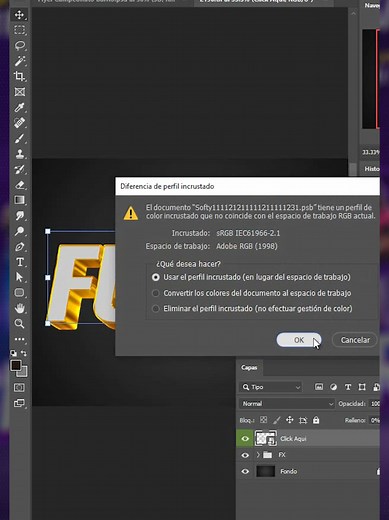
Task: Change the screen mode
Action: 19,403
